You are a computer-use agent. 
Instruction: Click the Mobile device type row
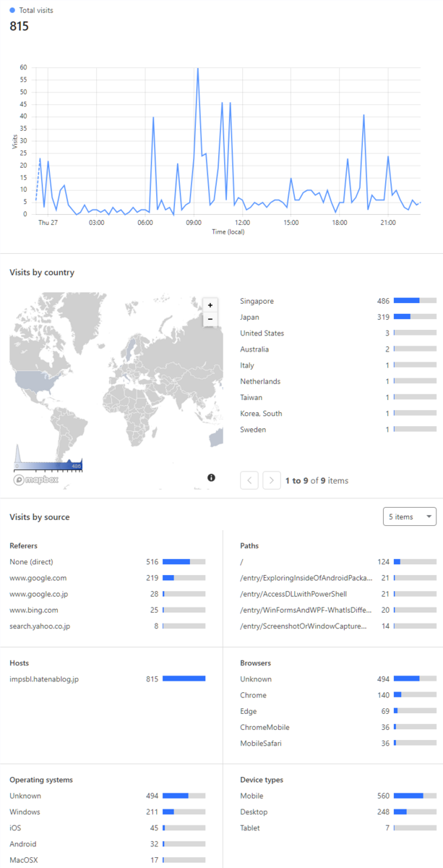point(338,796)
